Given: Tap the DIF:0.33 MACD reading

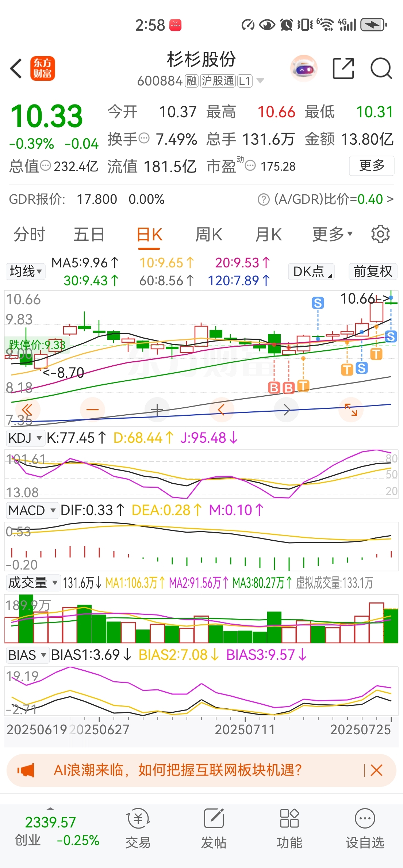Looking at the screenshot, I should click(92, 510).
